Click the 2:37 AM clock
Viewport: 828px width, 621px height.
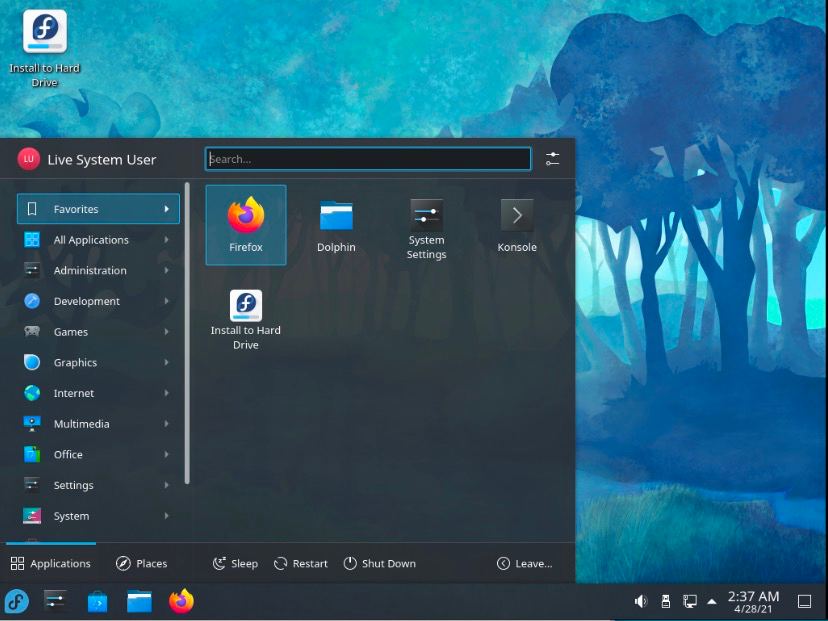(x=753, y=597)
